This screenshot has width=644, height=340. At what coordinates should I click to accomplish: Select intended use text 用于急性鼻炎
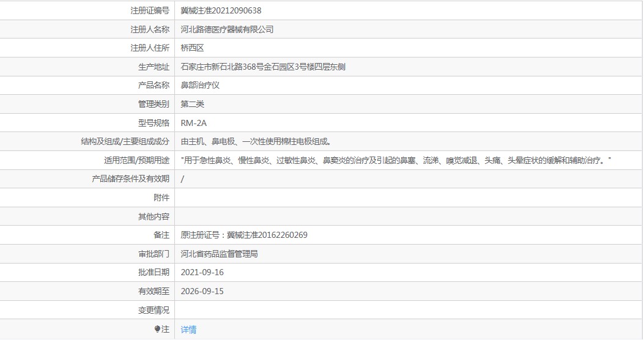[207, 161]
